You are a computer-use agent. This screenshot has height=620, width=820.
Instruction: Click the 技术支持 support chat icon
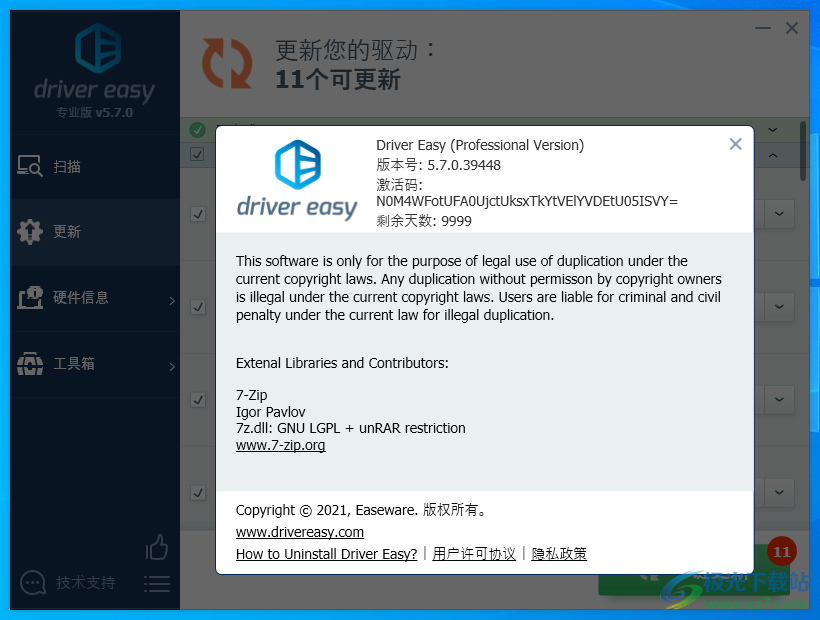point(33,583)
